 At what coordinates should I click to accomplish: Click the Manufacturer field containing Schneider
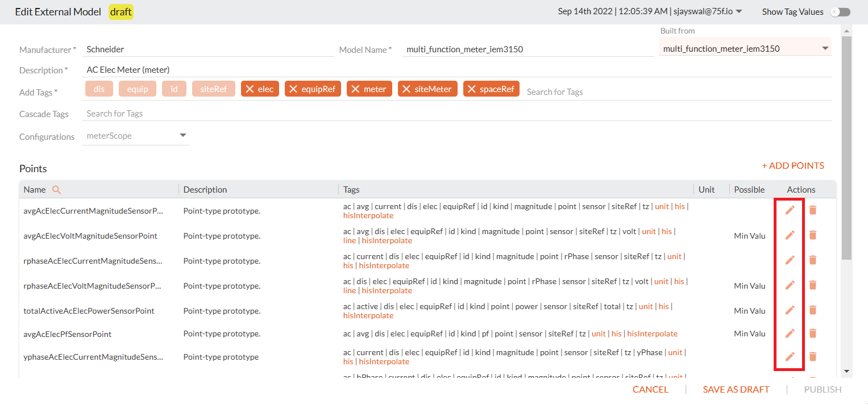(x=209, y=49)
